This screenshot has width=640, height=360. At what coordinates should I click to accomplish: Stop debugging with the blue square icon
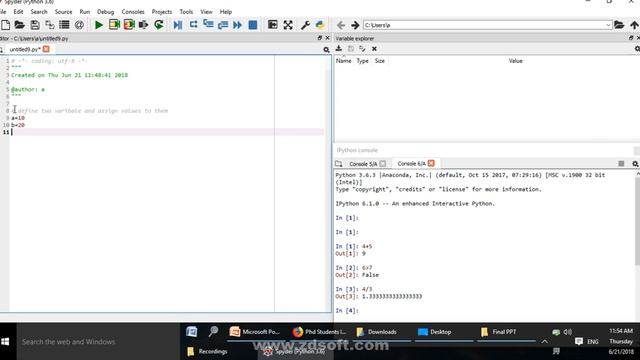click(x=253, y=25)
